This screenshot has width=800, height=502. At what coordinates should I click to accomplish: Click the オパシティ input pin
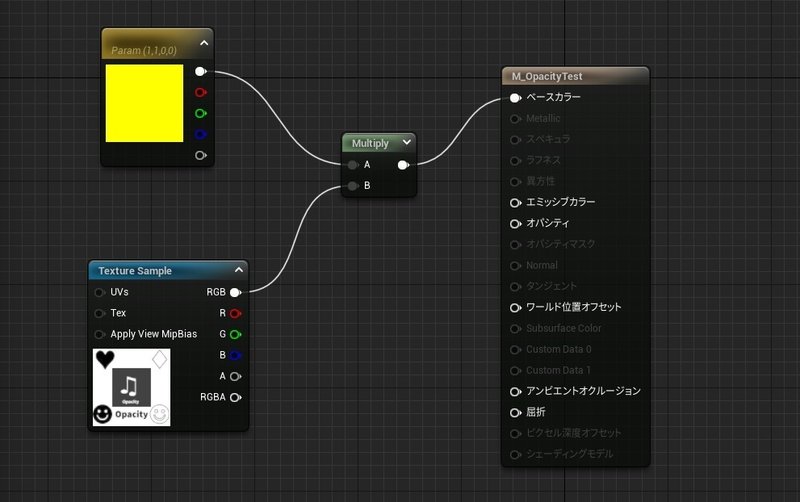515,223
